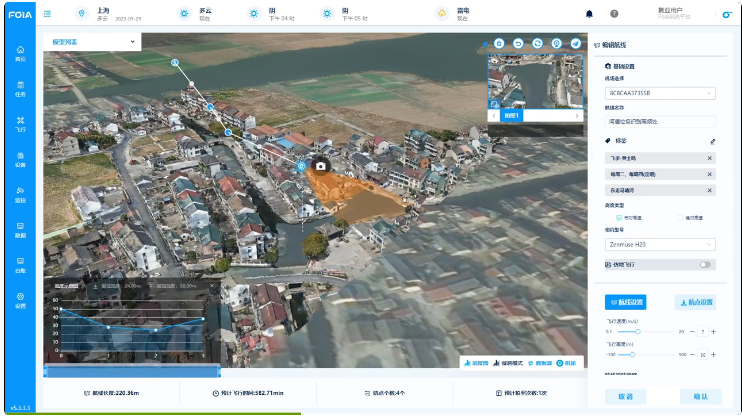Open the Zenmuse H20 camera model dropdown

pyautogui.click(x=660, y=244)
